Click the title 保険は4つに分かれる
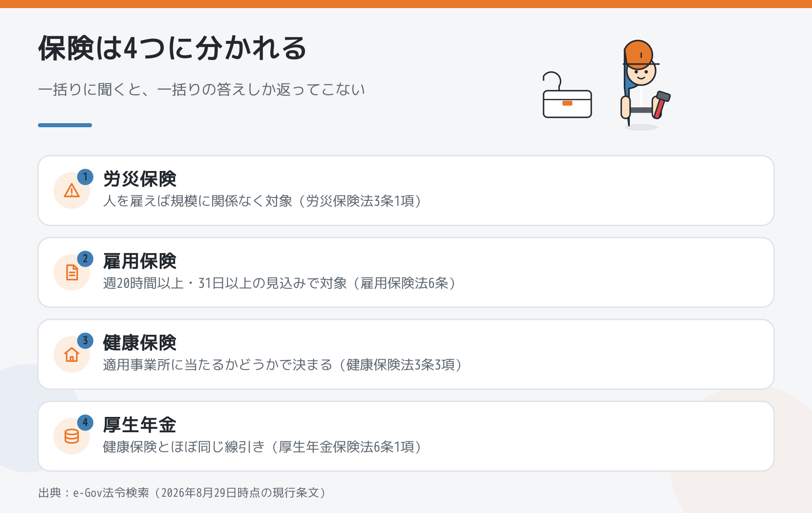The width and height of the screenshot is (812, 513). [172, 48]
